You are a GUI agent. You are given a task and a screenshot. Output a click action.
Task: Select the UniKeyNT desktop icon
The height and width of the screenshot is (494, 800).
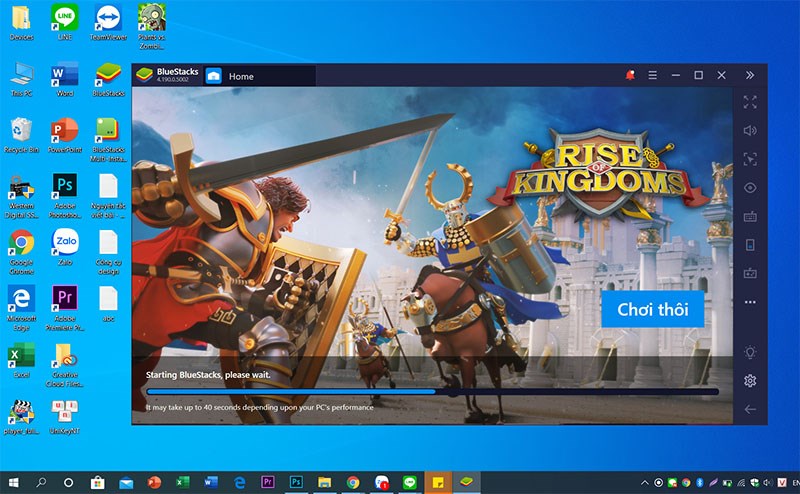[x=65, y=417]
